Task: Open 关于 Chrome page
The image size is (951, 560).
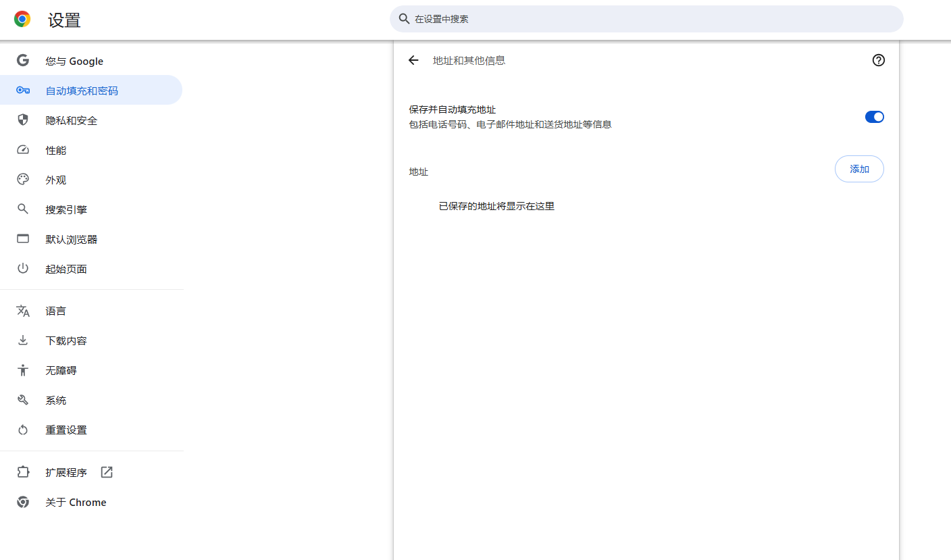Action: click(x=91, y=502)
